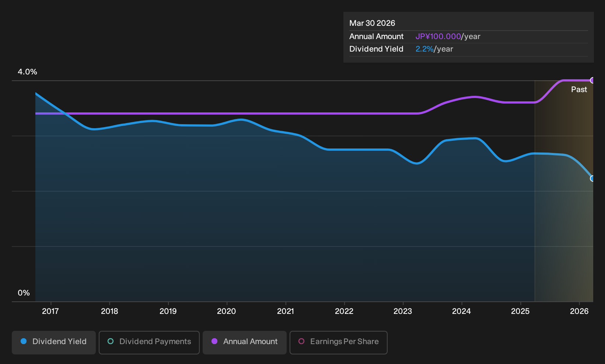Click the Mar 30 2026 tooltip date
The width and height of the screenshot is (605, 364).
[x=372, y=23]
